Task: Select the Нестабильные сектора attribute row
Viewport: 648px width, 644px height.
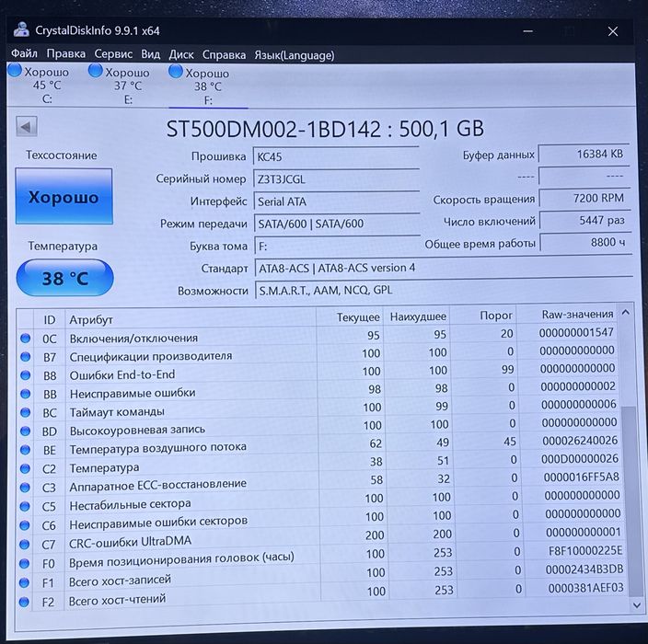Action: 319,501
